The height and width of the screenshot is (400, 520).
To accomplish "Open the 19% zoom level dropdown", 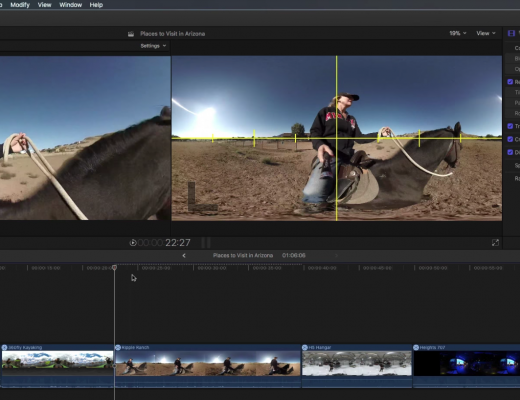I will 458,33.
